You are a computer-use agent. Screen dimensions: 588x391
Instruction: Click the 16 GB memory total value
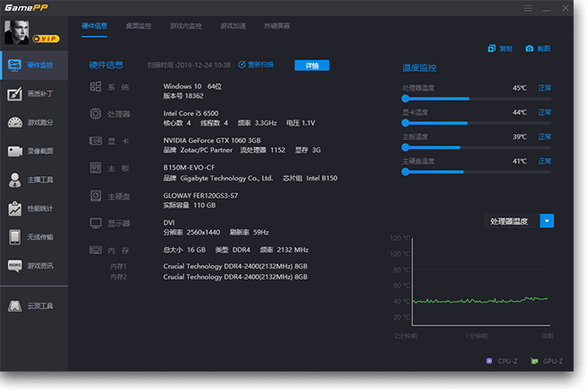(x=196, y=250)
